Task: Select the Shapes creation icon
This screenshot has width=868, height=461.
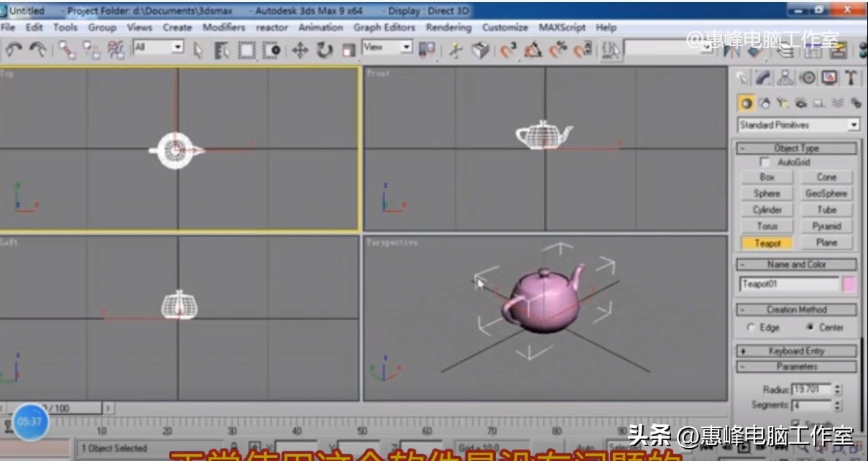Action: coord(765,103)
